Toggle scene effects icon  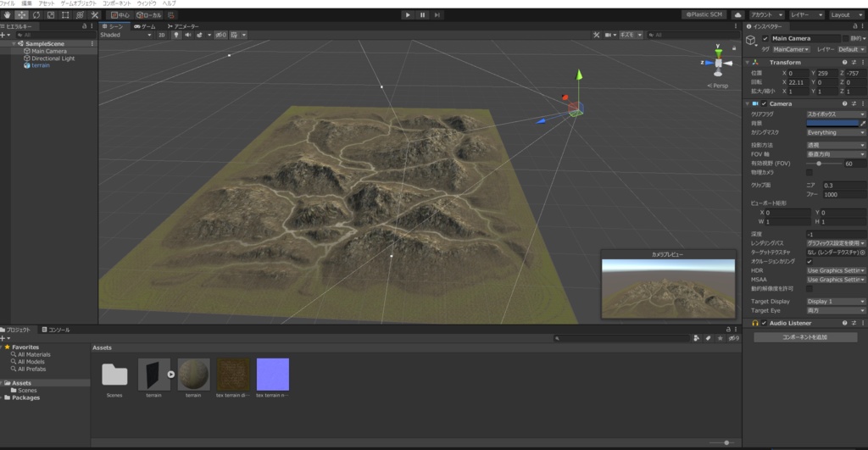coord(199,35)
